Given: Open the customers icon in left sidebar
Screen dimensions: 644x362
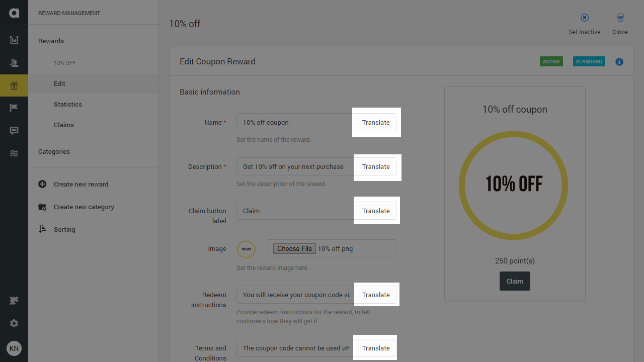Looking at the screenshot, I should 14,63.
